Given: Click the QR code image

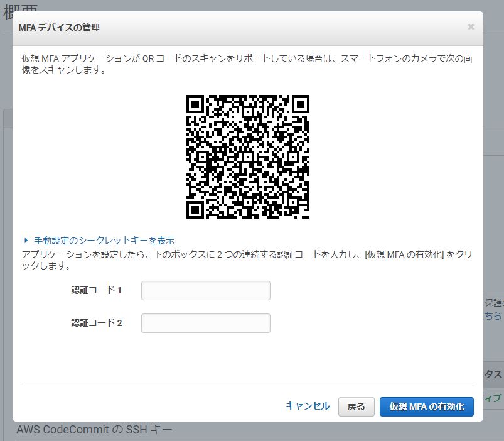Looking at the screenshot, I should coord(248,157).
